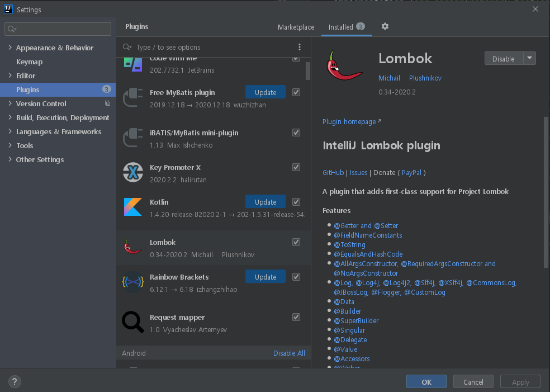Screen dimensions: 550x392
Task: Click the iBATIS/MyBatis mini-plugin plug icon
Action: point(133,138)
